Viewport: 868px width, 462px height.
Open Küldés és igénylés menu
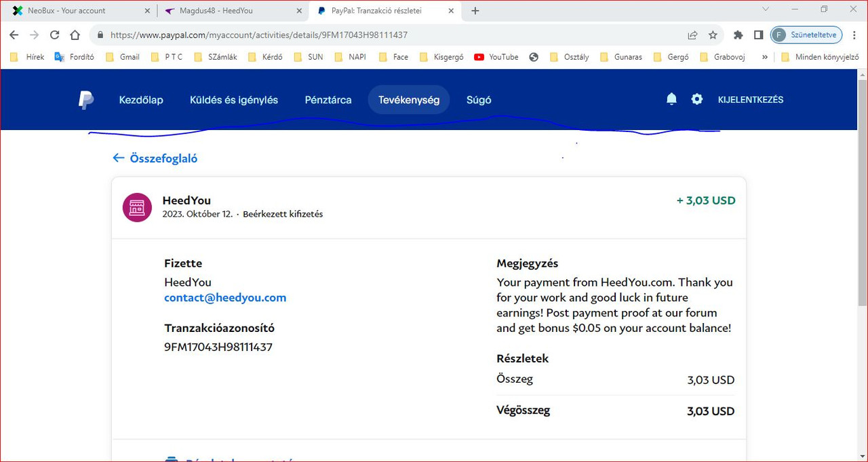234,100
